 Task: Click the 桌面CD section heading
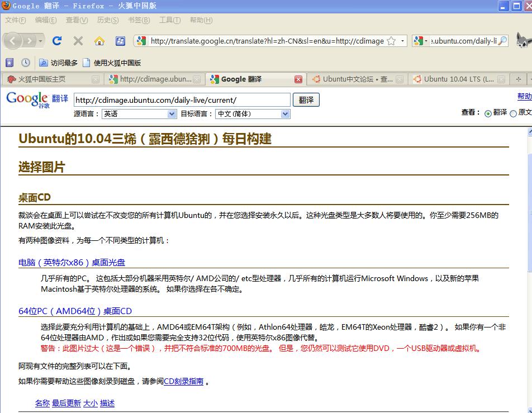(x=34, y=197)
